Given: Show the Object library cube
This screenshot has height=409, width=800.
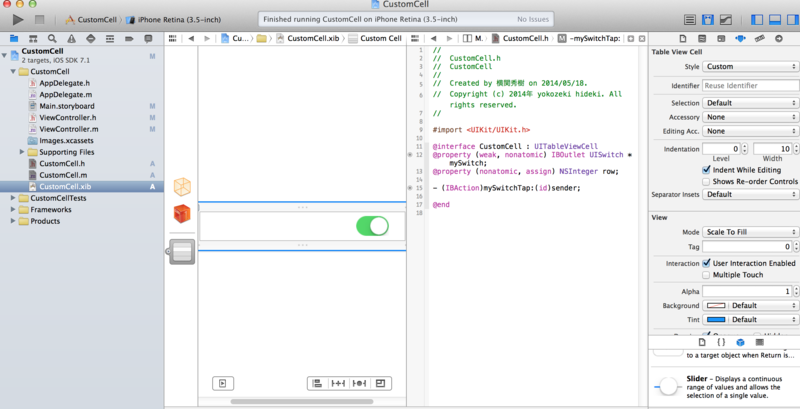Looking at the screenshot, I should pyautogui.click(x=740, y=342).
